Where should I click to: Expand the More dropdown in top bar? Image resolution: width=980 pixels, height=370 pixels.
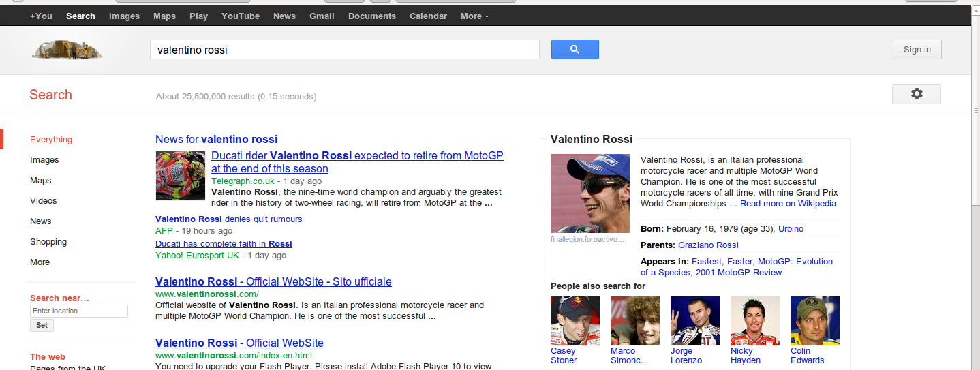coord(474,16)
